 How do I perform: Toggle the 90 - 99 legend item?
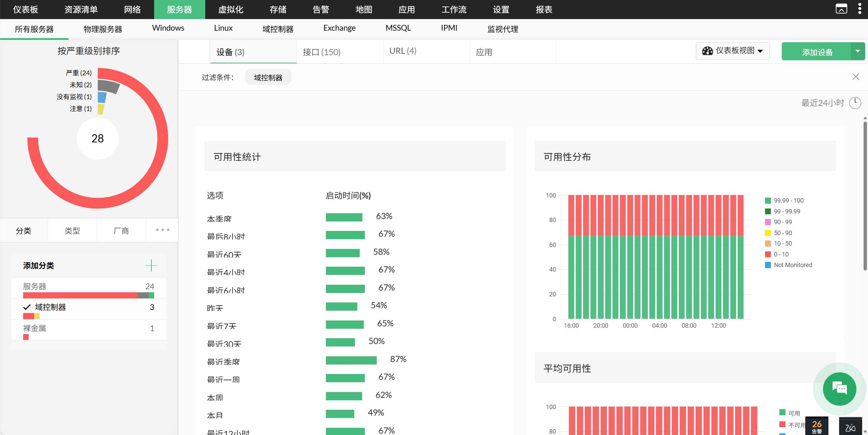click(x=778, y=222)
